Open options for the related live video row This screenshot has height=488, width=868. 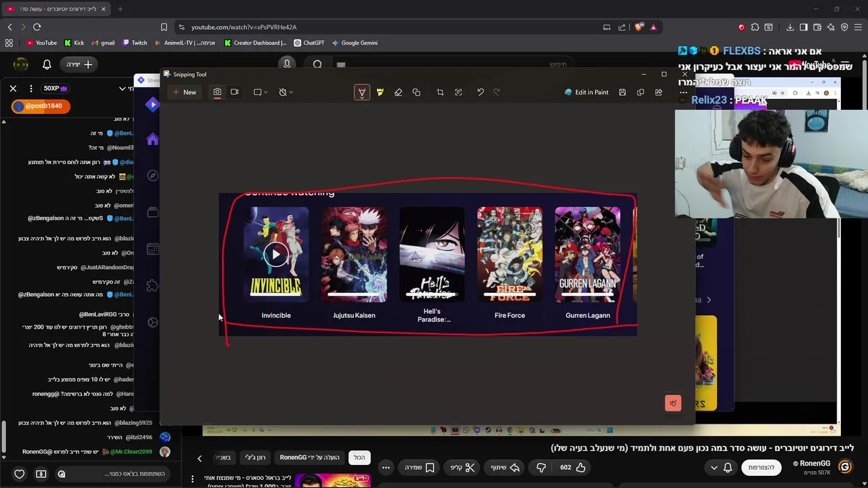coord(193,480)
